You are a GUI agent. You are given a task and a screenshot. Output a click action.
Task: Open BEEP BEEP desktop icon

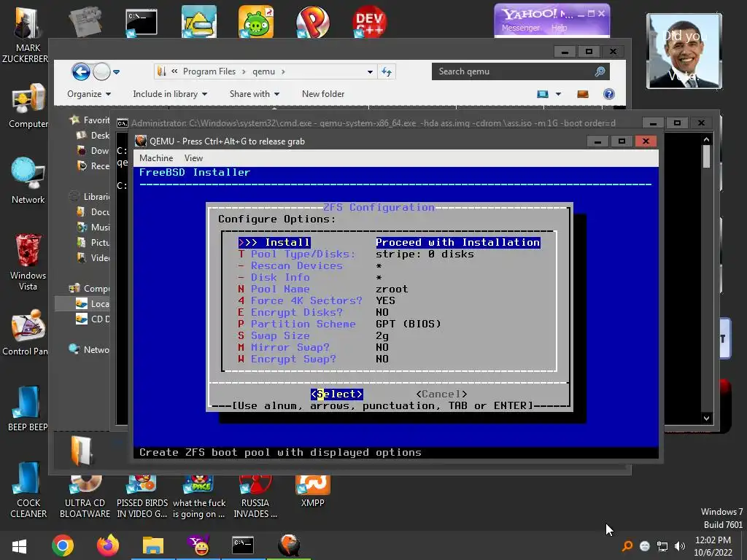click(27, 408)
